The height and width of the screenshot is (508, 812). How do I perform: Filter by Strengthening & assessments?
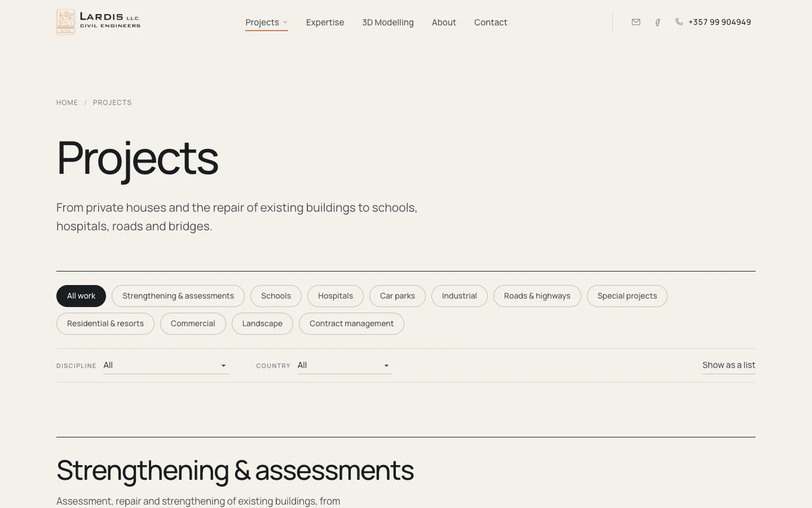pyautogui.click(x=178, y=296)
